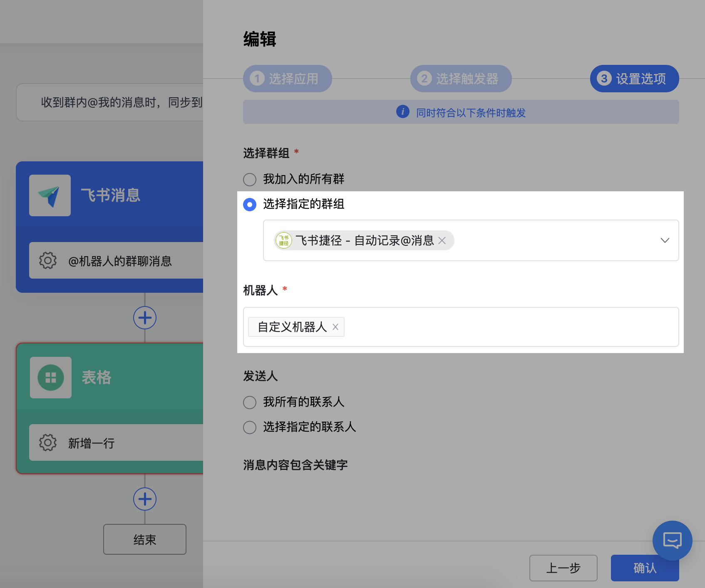Click the 编辑 panel heading
This screenshot has width=705, height=588.
pos(260,39)
